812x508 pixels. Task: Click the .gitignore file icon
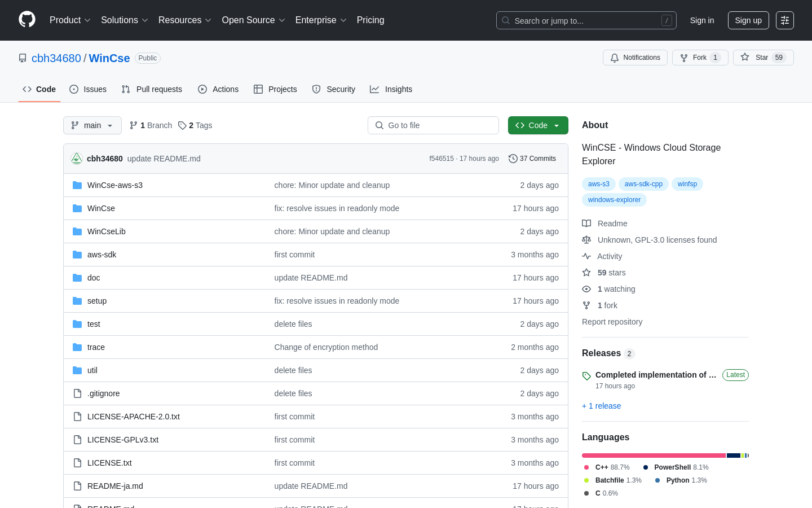pos(77,393)
